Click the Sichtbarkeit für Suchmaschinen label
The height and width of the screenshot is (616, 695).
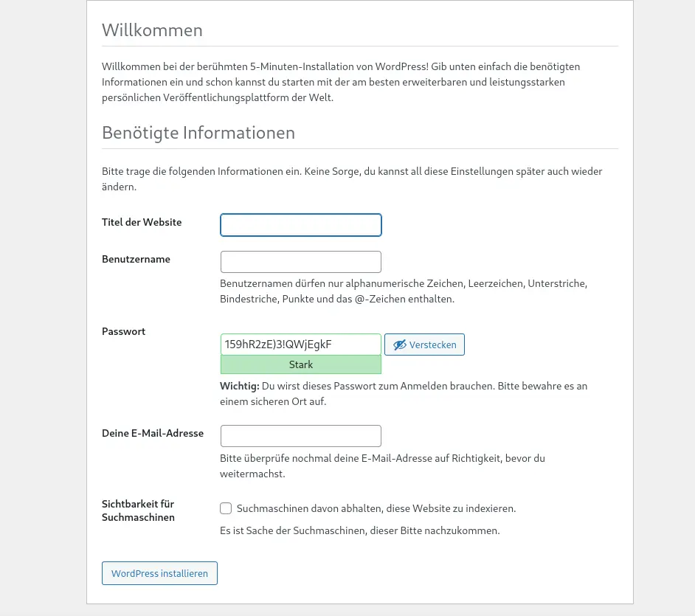tap(138, 511)
